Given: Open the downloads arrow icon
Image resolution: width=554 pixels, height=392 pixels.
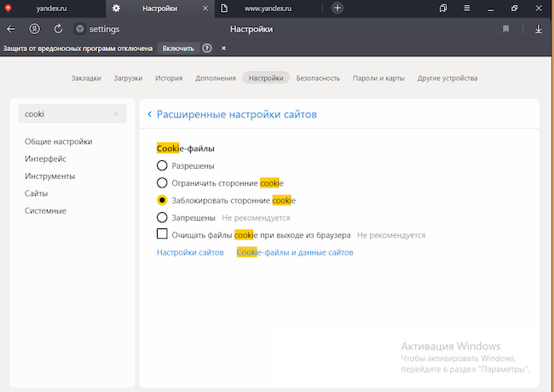Looking at the screenshot, I should point(538,29).
